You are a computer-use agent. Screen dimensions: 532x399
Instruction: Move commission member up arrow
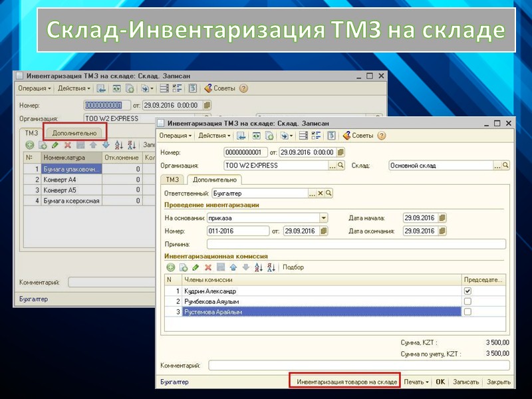(233, 267)
